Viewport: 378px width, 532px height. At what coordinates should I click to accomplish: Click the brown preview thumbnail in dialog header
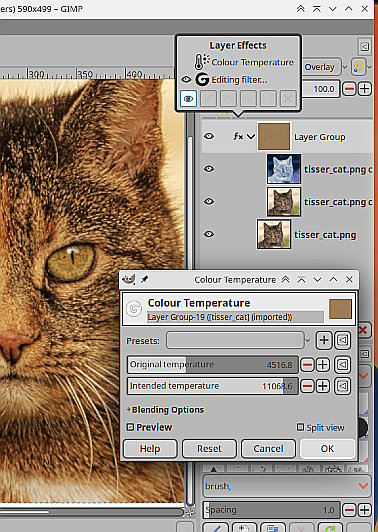340,309
